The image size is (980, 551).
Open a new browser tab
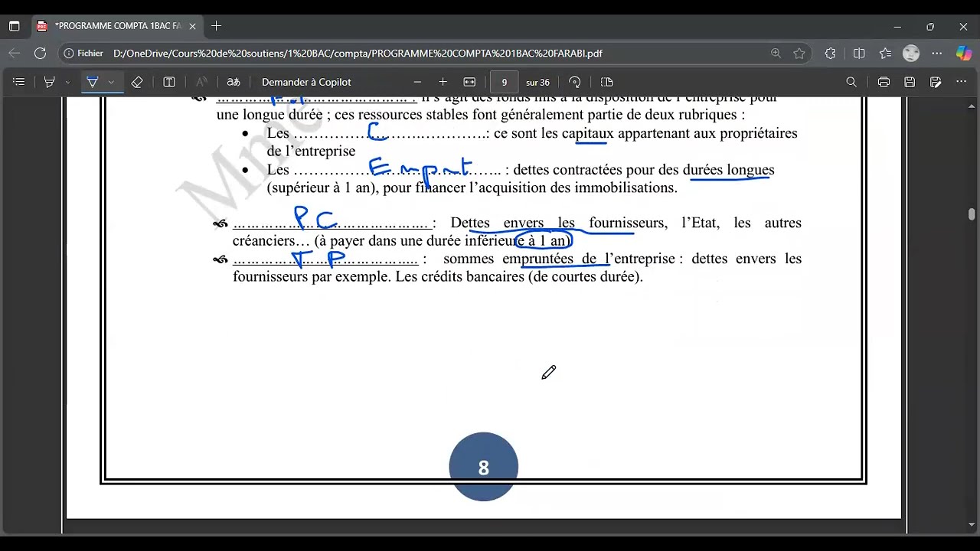pyautogui.click(x=217, y=26)
